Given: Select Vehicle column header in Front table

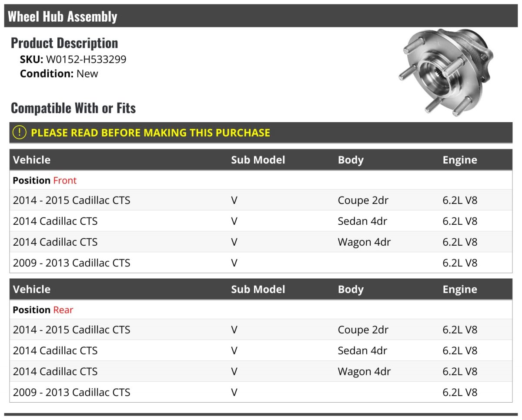Looking at the screenshot, I should pyautogui.click(x=32, y=160).
